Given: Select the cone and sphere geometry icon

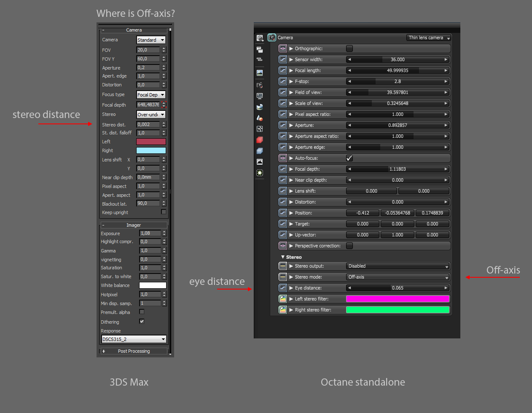Looking at the screenshot, I should pyautogui.click(x=260, y=118).
